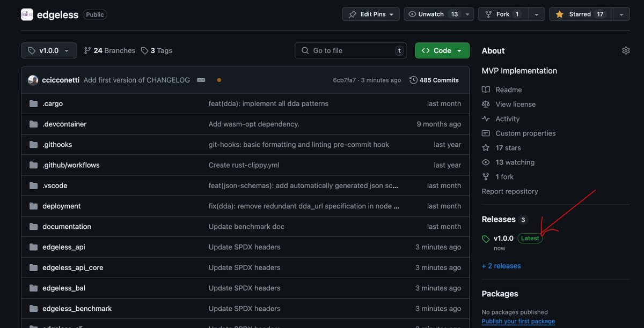The height and width of the screenshot is (328, 644).
Task: Open ccicconetti author avatar
Action: (33, 80)
